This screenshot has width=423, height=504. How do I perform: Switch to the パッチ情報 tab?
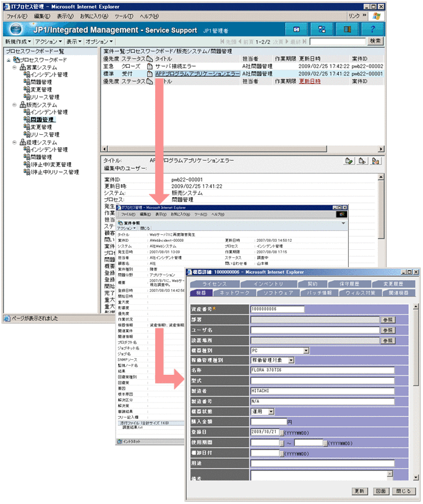point(320,293)
